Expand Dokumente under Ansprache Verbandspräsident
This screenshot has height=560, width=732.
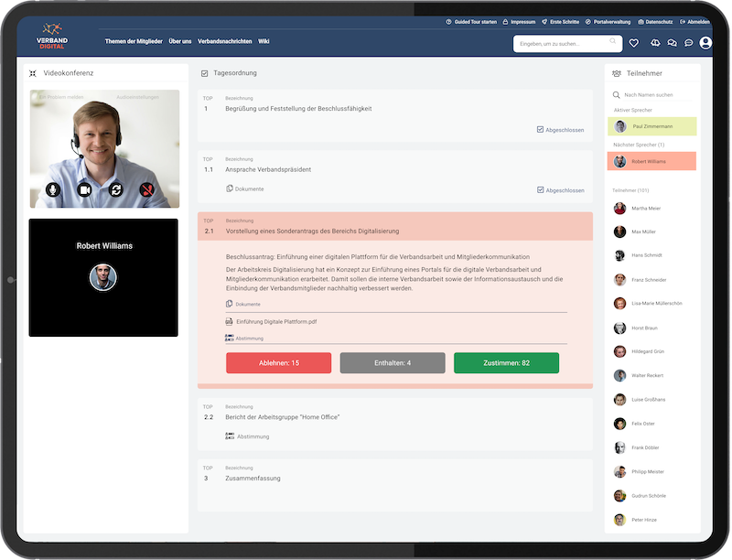pyautogui.click(x=244, y=189)
